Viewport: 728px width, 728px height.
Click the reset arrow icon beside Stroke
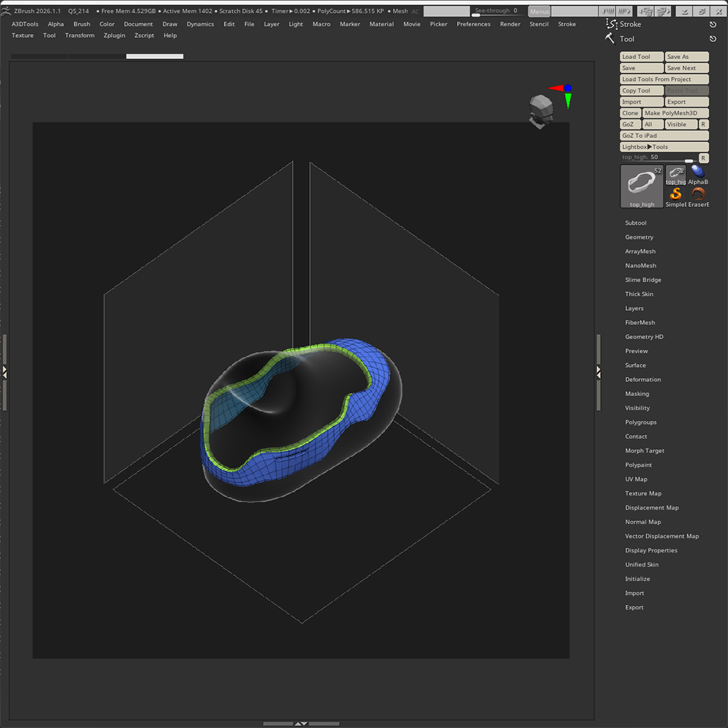point(712,24)
